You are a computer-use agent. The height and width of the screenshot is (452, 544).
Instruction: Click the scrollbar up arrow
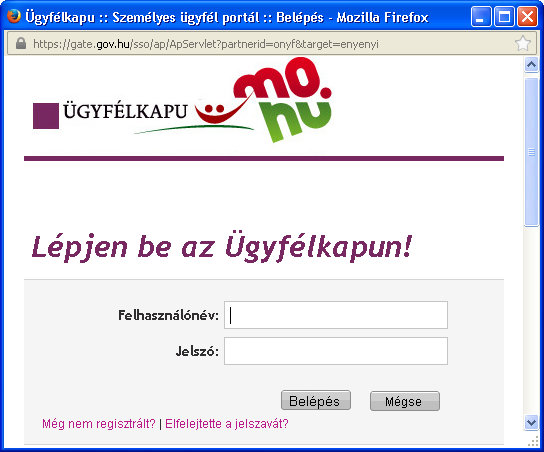click(531, 65)
